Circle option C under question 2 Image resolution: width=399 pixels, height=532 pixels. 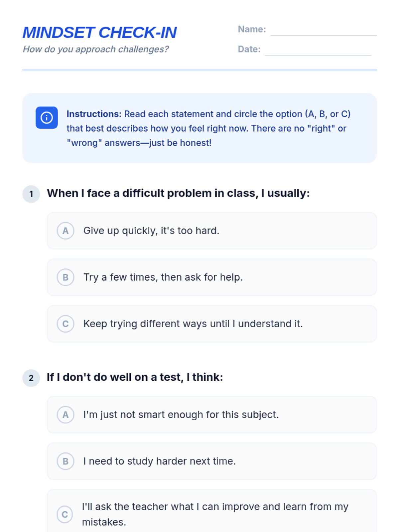click(65, 514)
